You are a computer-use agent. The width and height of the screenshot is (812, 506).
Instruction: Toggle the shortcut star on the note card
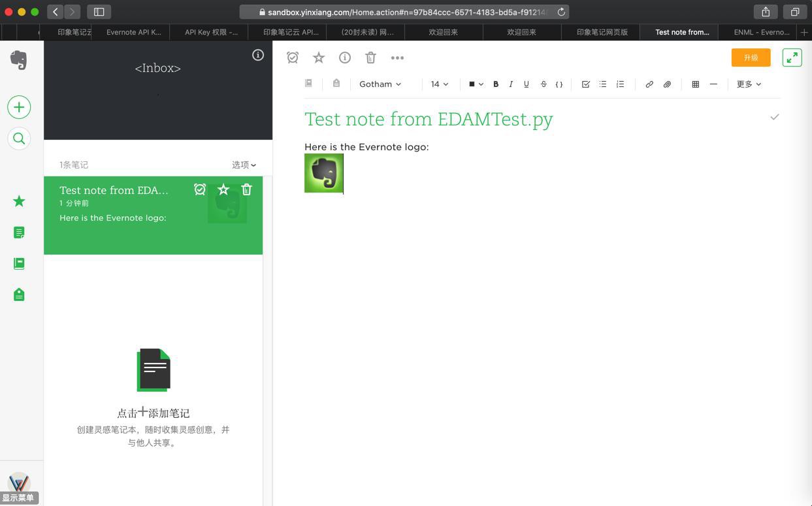click(x=223, y=189)
